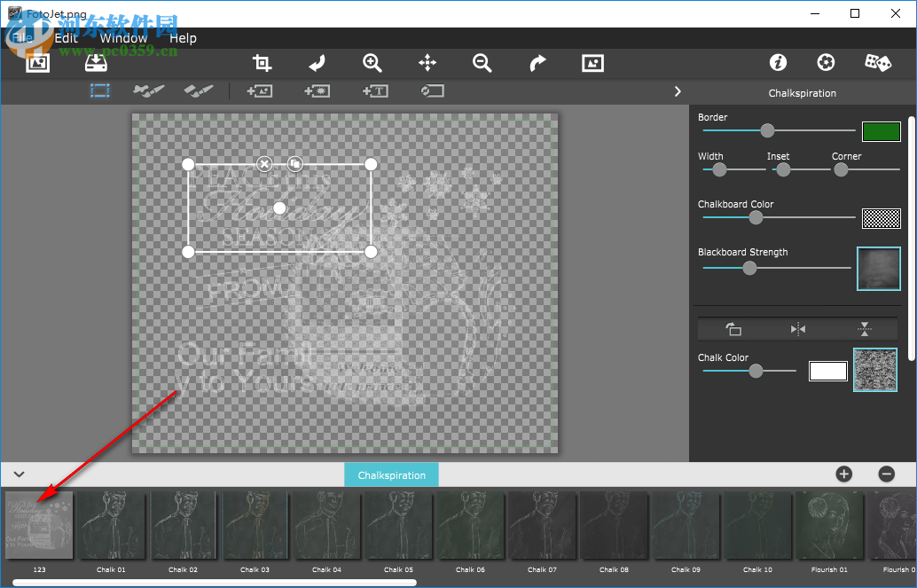Expand the hidden toolbar items chevron

coord(678,90)
